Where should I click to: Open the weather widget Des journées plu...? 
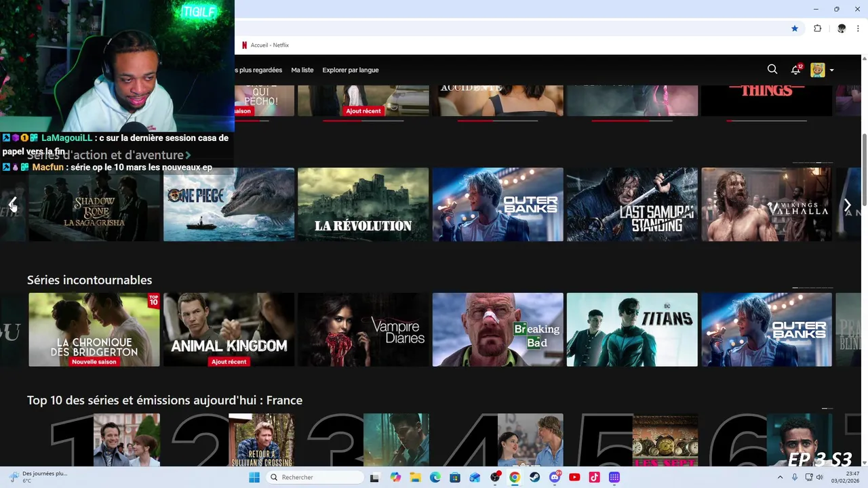[37, 477]
